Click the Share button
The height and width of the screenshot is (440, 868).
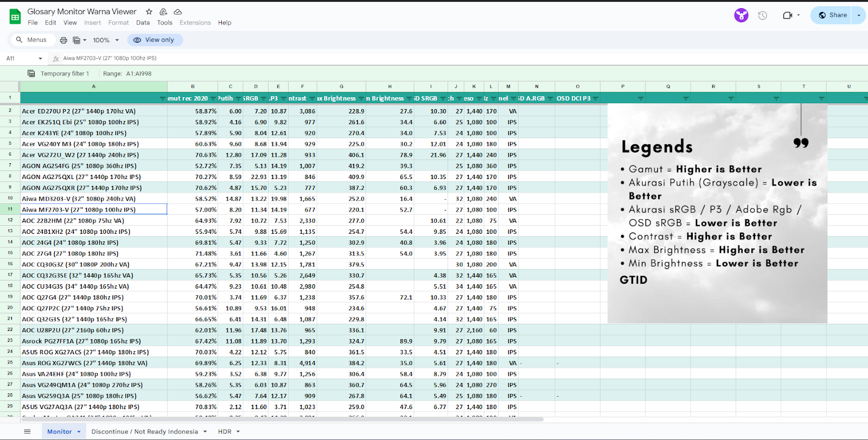click(x=832, y=15)
